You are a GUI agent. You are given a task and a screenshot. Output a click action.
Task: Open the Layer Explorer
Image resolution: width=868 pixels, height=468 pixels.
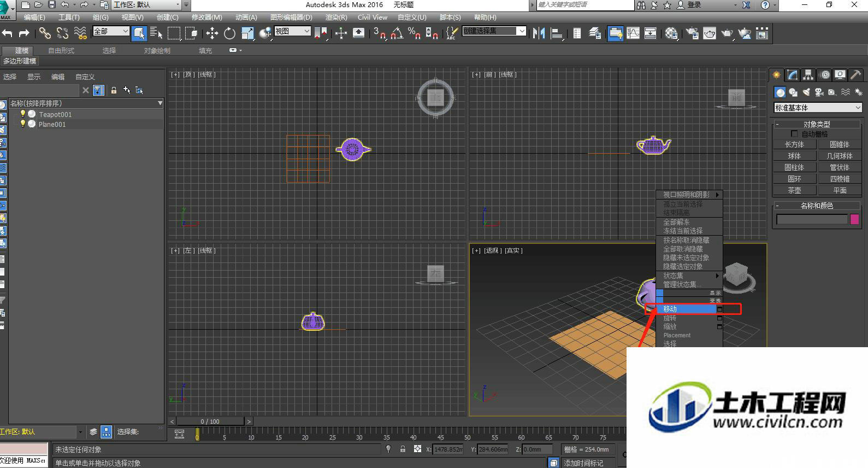tap(595, 33)
